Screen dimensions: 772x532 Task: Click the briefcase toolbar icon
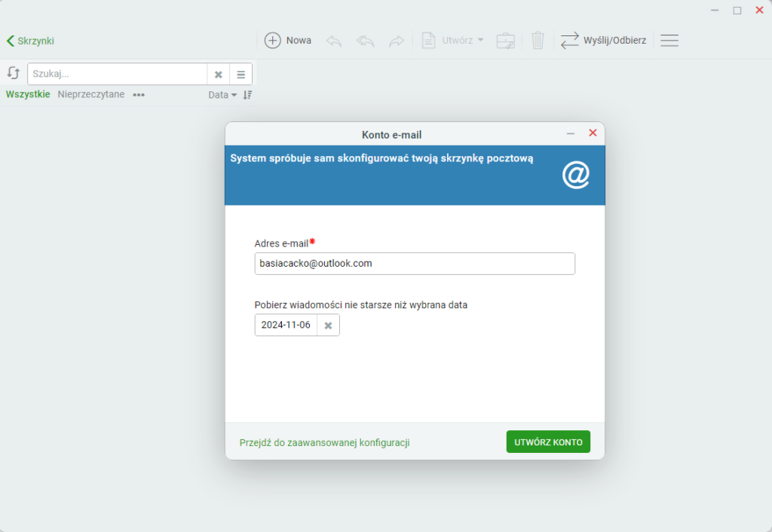pos(506,41)
